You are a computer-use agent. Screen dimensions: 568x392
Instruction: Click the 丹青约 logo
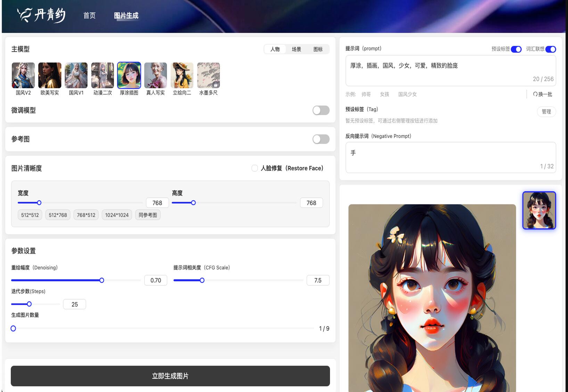pos(42,15)
